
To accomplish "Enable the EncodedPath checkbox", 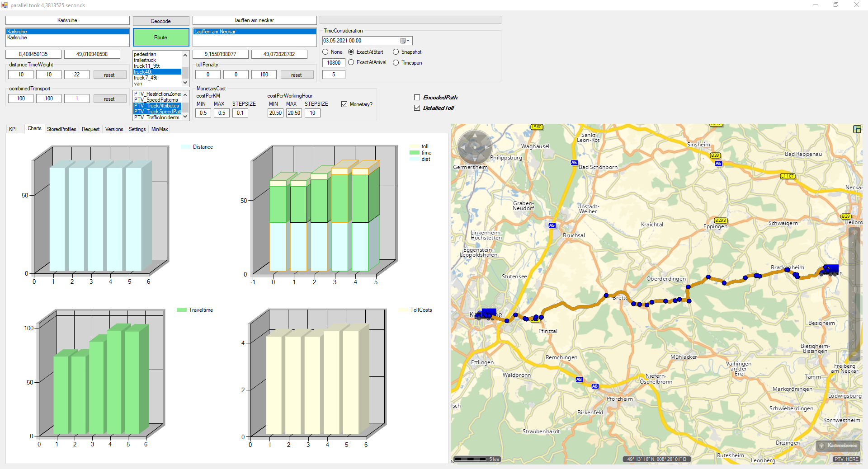I will click(417, 98).
